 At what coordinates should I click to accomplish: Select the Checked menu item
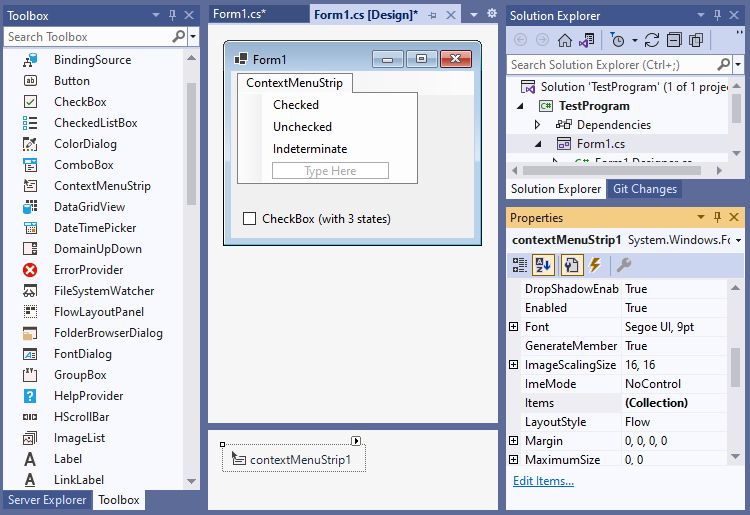pos(296,105)
